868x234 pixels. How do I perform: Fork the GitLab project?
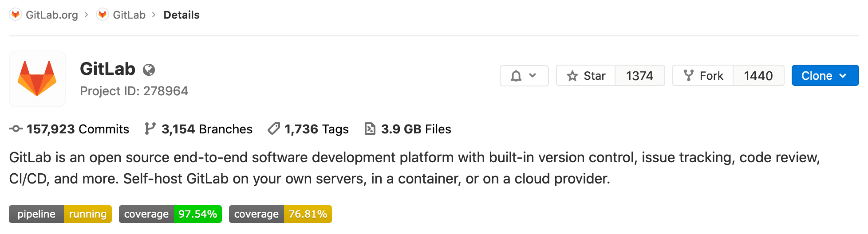[x=703, y=76]
